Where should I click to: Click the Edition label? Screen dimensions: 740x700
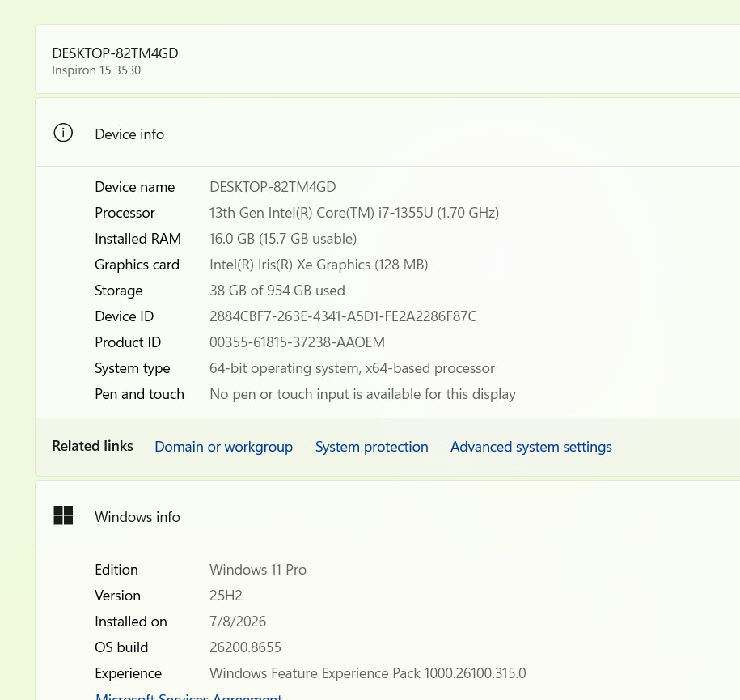116,570
